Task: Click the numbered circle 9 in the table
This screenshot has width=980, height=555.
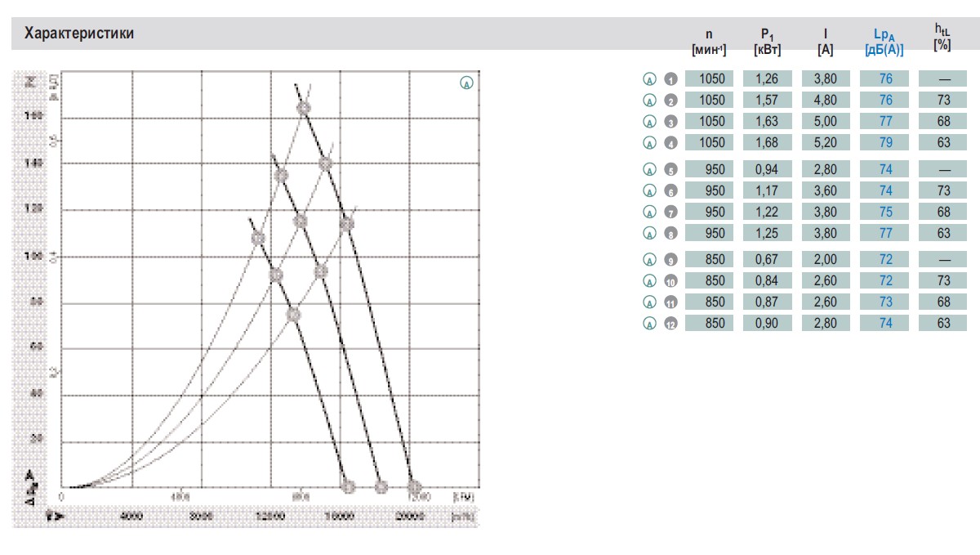Action: [670, 261]
